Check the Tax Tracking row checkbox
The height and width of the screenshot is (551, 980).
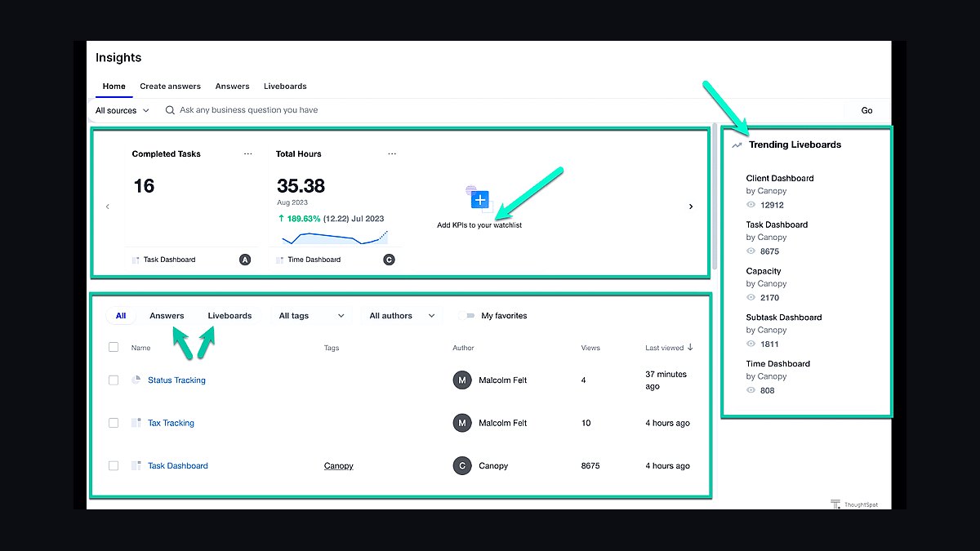click(x=114, y=423)
